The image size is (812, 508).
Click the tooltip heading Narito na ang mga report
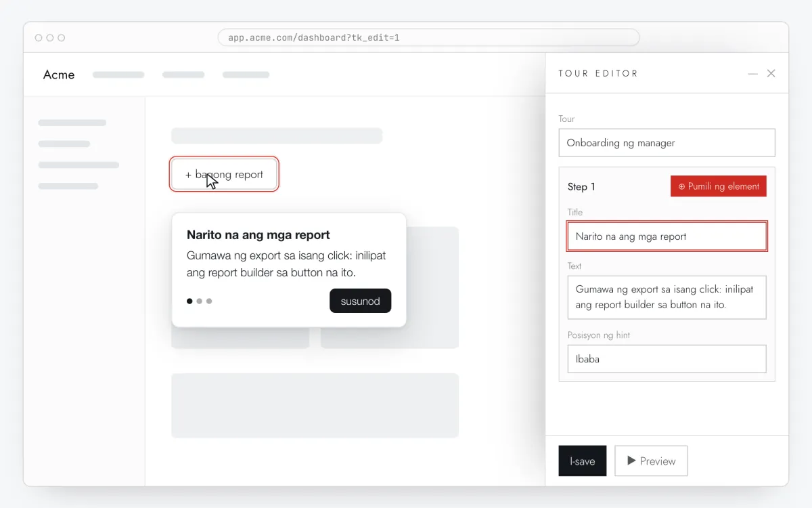[258, 235]
